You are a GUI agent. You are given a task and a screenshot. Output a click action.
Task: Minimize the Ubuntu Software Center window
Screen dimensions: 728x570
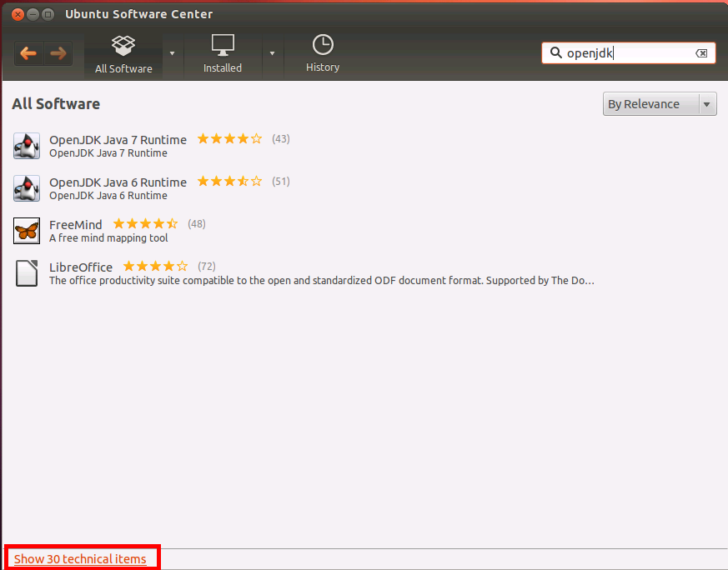click(33, 14)
